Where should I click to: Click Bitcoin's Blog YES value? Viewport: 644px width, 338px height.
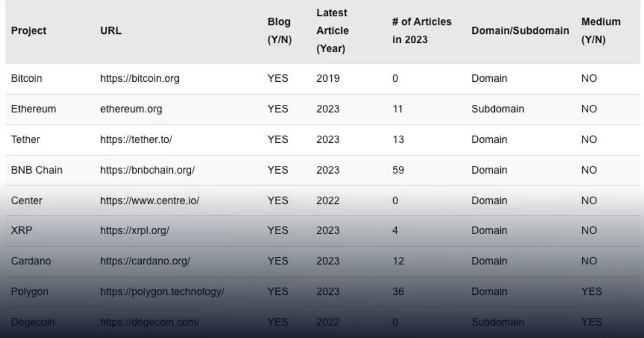278,78
